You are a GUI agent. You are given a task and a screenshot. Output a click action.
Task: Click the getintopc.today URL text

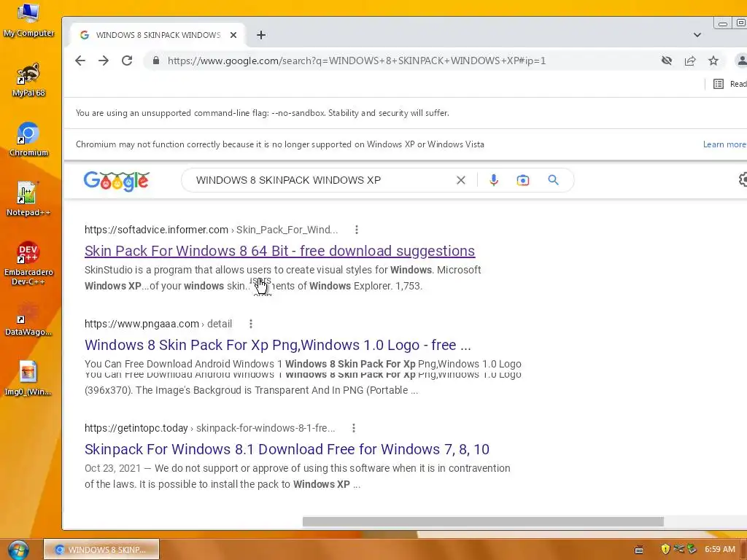click(x=136, y=428)
